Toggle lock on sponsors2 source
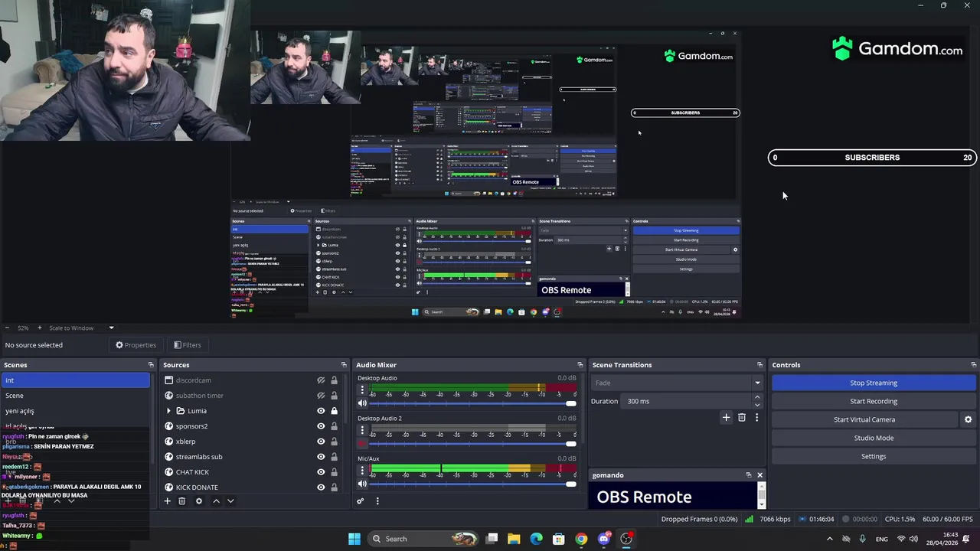 [x=334, y=426]
